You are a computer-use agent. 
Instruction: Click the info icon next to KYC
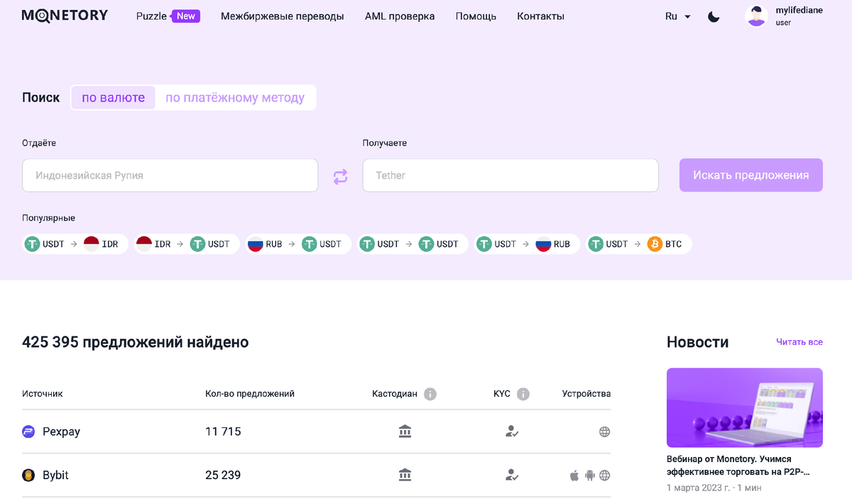pos(523,394)
